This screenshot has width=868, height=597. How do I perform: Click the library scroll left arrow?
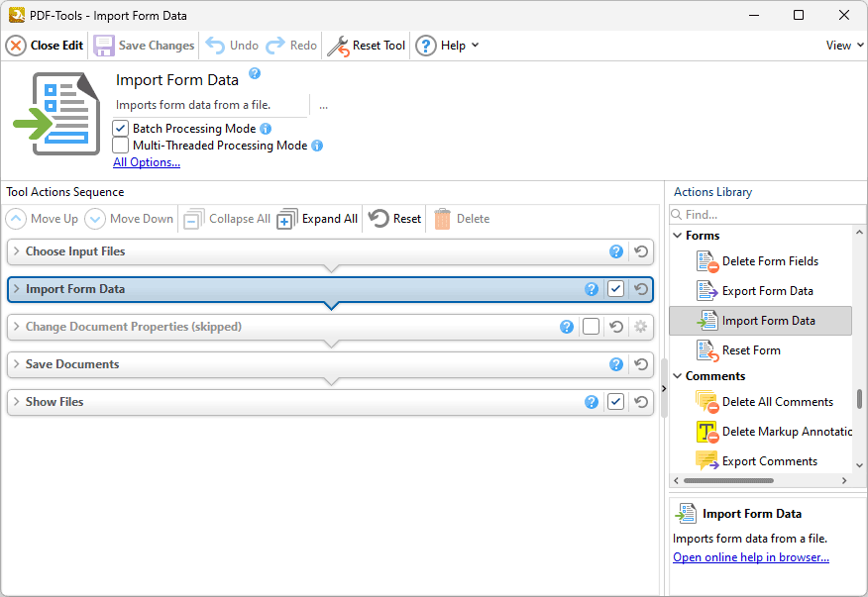pos(676,481)
